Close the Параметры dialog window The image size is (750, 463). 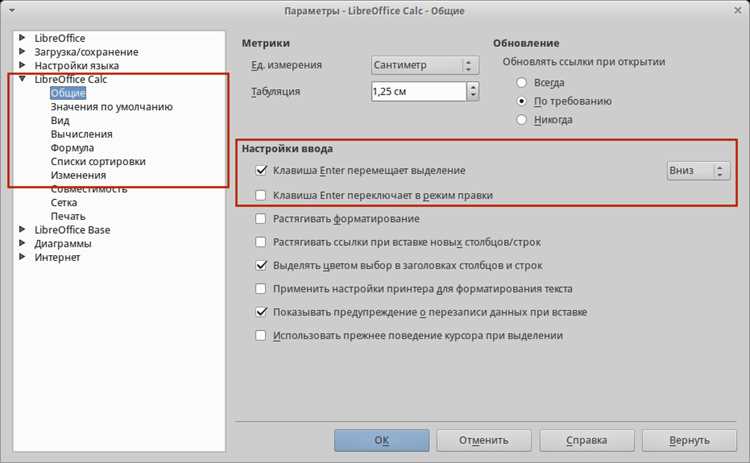[738, 10]
